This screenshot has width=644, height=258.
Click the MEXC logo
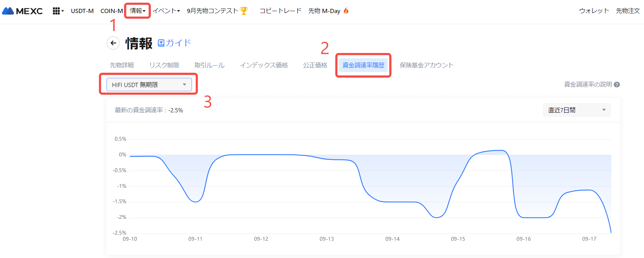[x=22, y=11]
